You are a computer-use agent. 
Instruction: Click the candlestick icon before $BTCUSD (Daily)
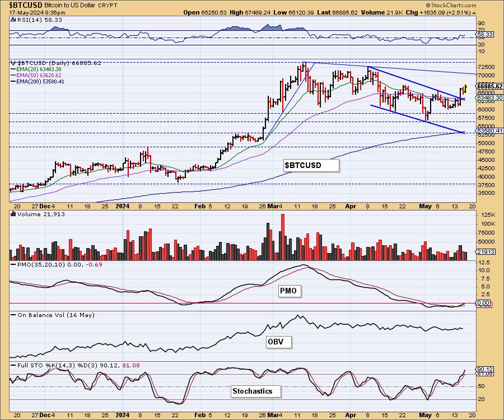point(13,63)
